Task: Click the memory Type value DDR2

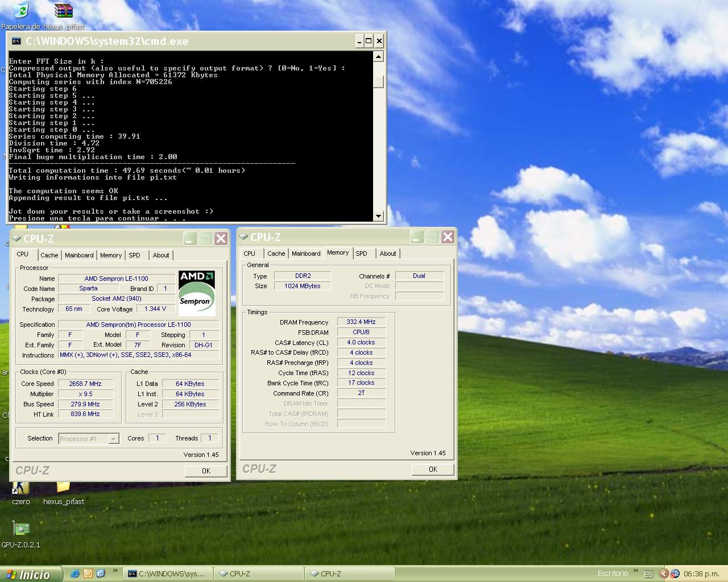Action: [303, 276]
